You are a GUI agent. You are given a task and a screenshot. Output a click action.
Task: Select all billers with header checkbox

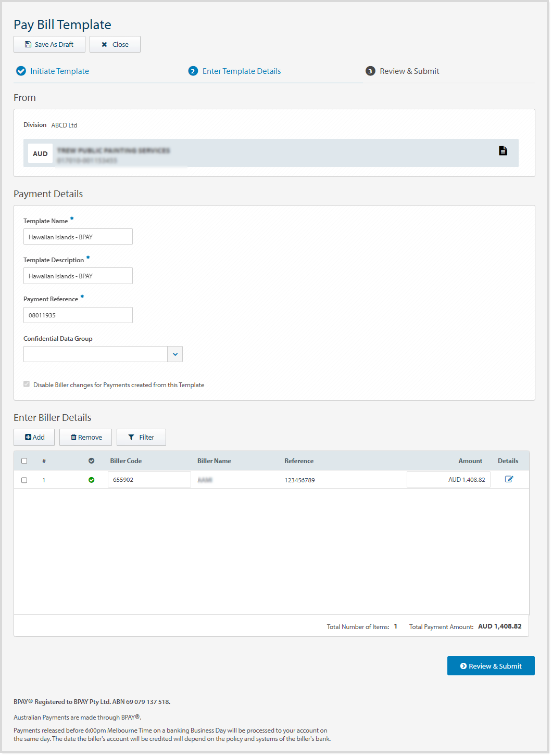coord(24,461)
